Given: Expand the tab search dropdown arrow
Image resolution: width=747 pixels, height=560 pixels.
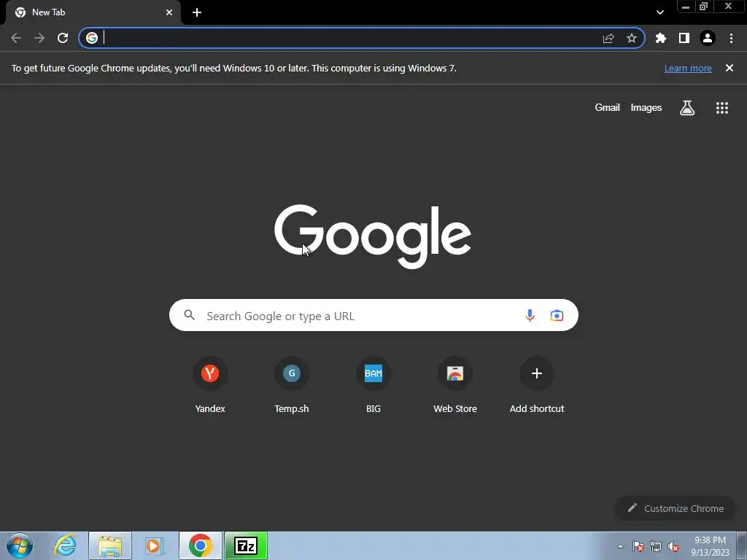Looking at the screenshot, I should pos(659,12).
